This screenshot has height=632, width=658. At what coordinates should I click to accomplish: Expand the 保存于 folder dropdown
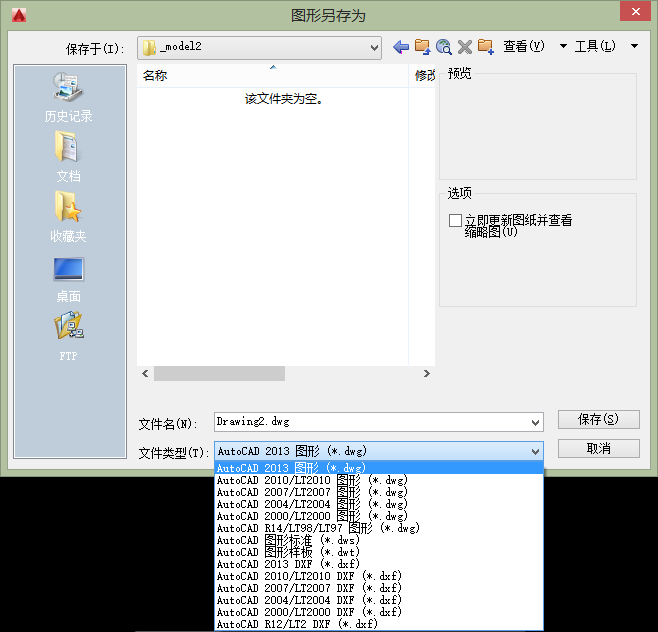(374, 48)
